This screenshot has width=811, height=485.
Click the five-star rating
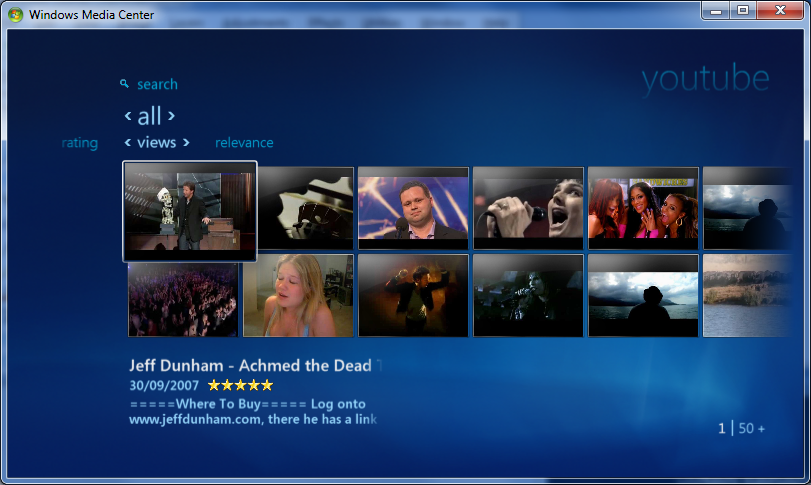[x=241, y=385]
